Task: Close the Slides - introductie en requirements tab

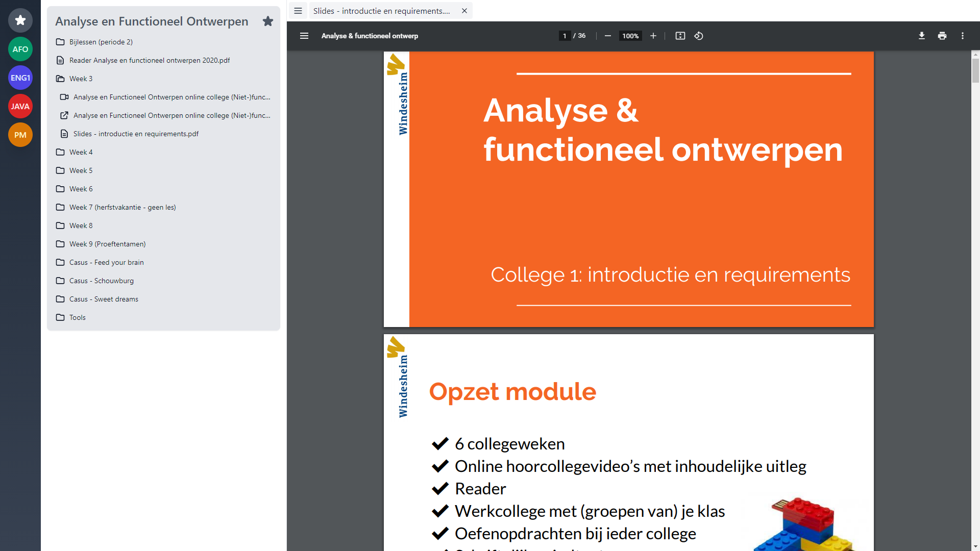Action: point(464,11)
